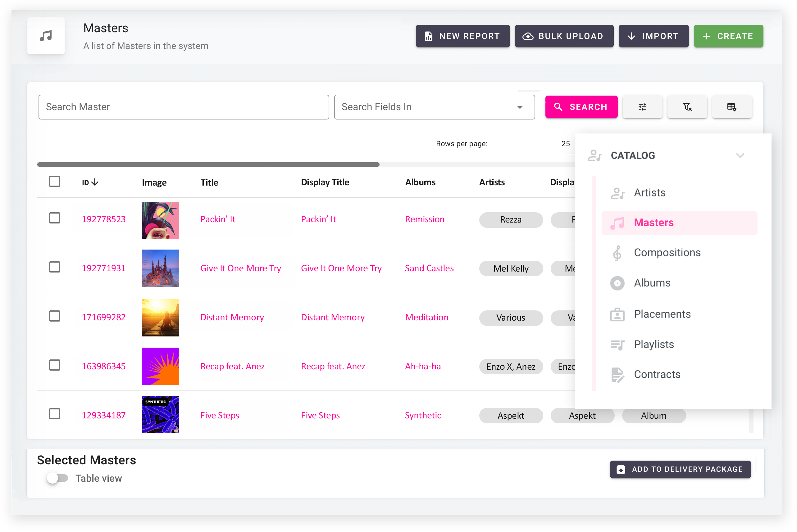The width and height of the screenshot is (797, 532).
Task: Click the Compositions treble clef icon
Action: point(617,253)
